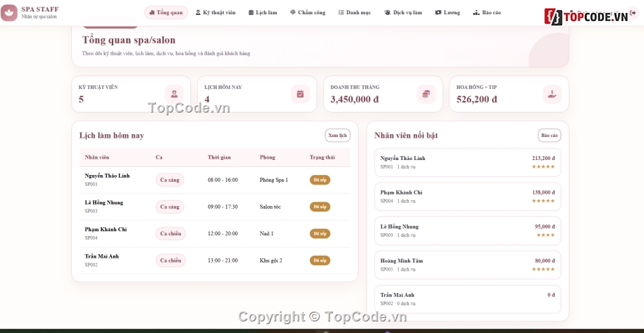The width and height of the screenshot is (644, 333).
Task: Click the Nail 1 room cell
Action: (x=266, y=233)
